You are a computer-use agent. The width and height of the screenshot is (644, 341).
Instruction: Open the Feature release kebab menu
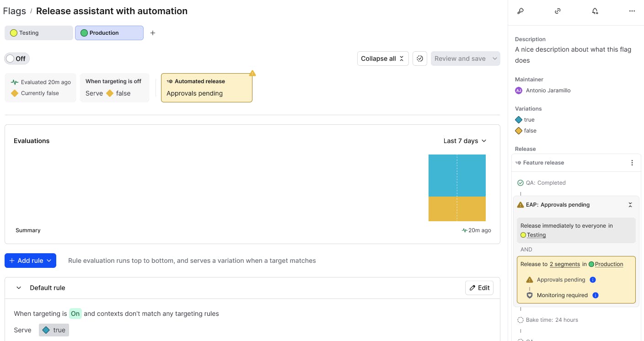[632, 163]
